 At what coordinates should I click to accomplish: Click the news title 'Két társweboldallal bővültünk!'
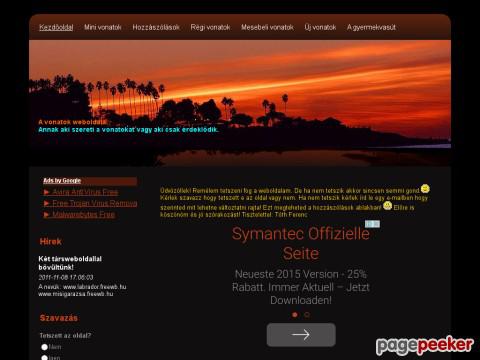(x=70, y=263)
